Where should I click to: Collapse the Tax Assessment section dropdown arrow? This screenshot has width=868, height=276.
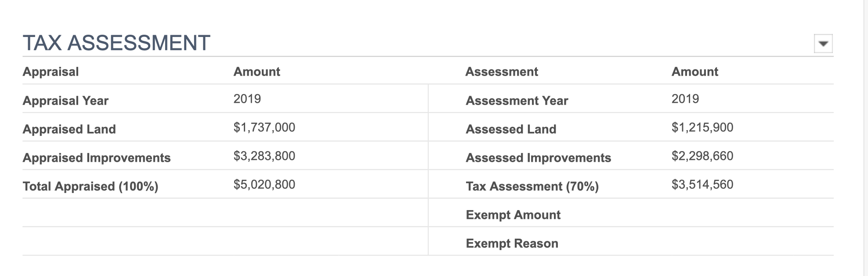click(x=823, y=44)
